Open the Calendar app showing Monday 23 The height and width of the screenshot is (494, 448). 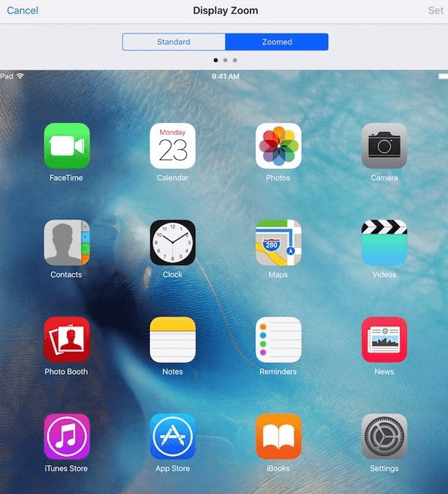(x=172, y=146)
